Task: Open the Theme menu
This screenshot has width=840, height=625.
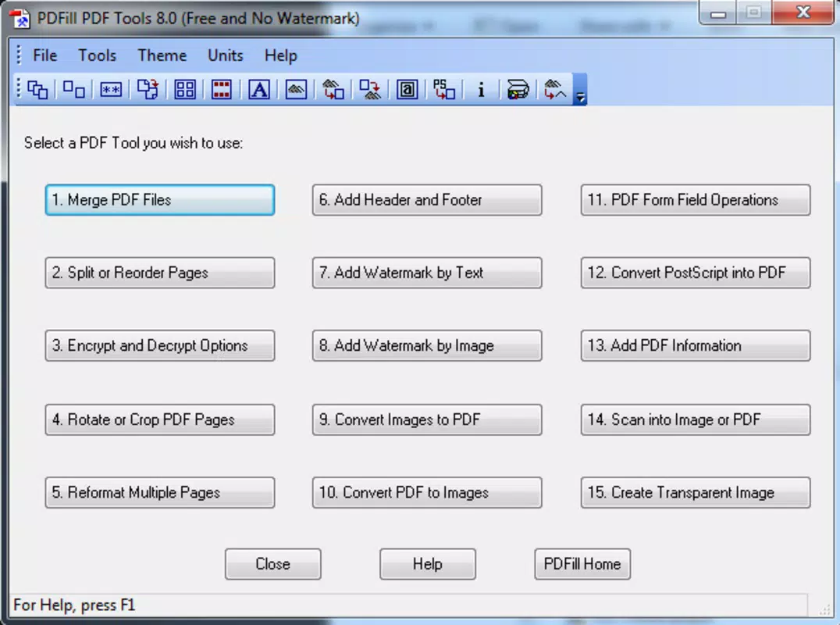Action: point(162,55)
